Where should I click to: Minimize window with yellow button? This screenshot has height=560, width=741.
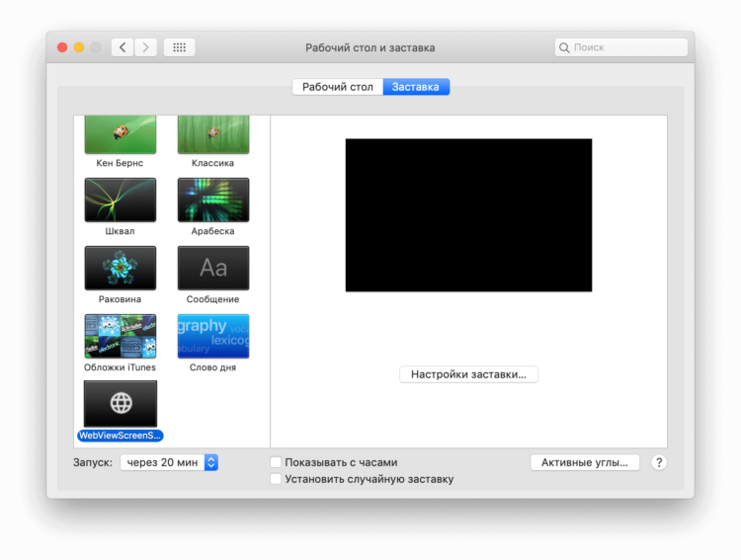coord(79,47)
